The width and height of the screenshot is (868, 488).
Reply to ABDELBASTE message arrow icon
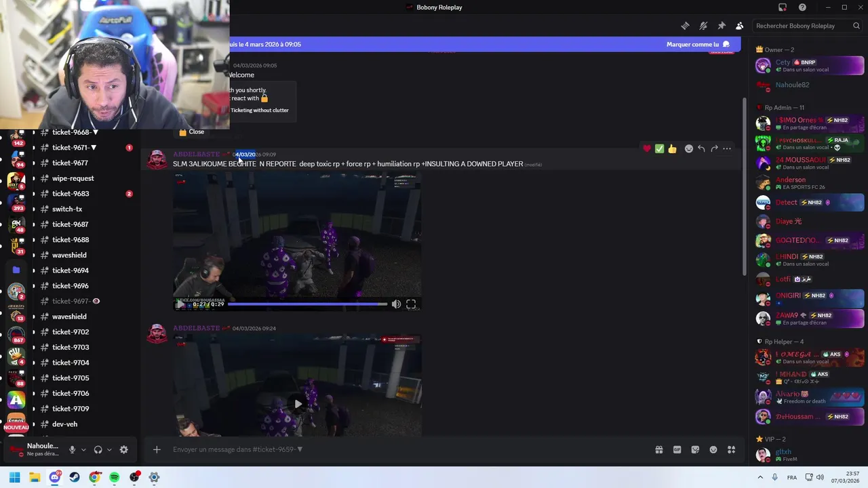pyautogui.click(x=701, y=148)
